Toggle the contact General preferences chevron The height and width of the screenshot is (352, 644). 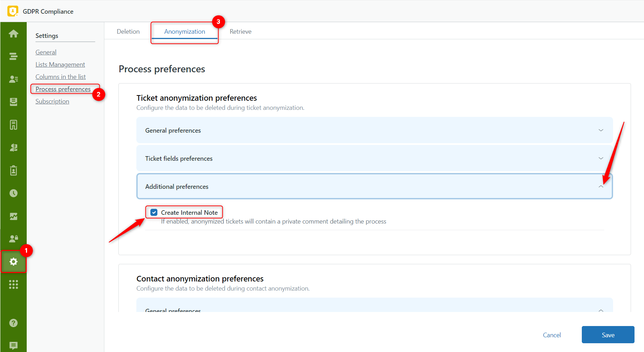[x=601, y=310]
